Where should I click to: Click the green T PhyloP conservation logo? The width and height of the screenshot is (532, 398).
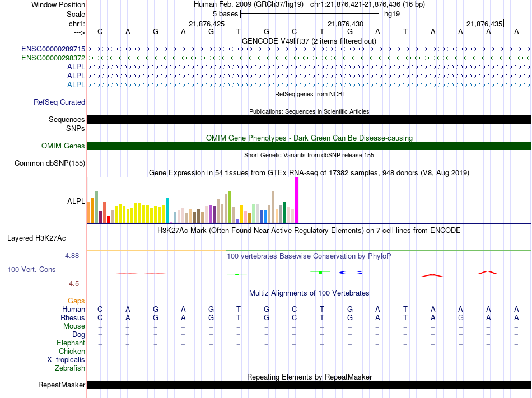coord(320,272)
